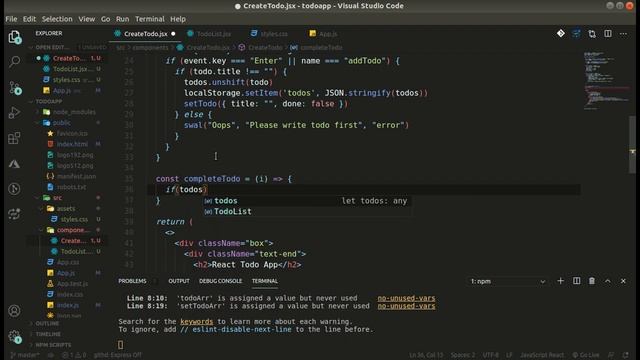Click the notifications bell in status bar
The image size is (640, 360).
(x=626, y=355)
